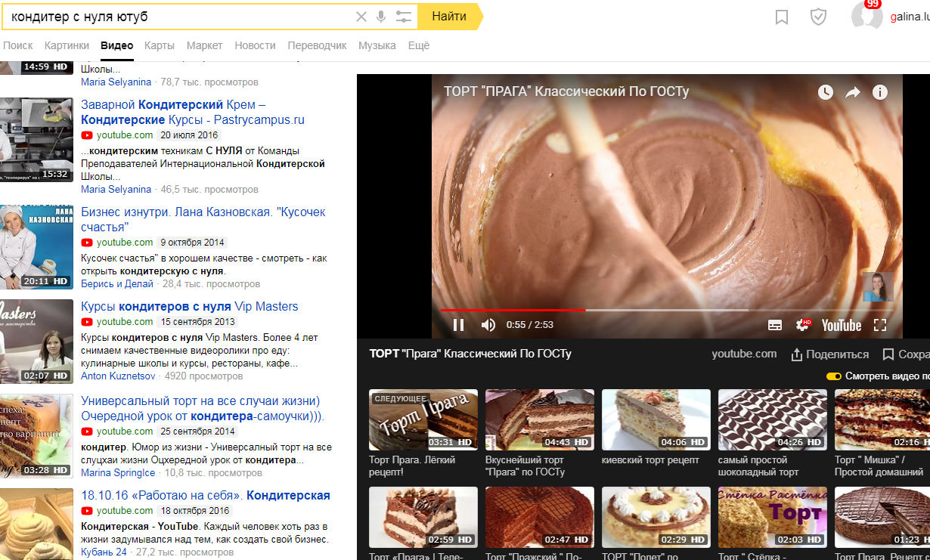Seek along the video progress bar

click(x=667, y=310)
